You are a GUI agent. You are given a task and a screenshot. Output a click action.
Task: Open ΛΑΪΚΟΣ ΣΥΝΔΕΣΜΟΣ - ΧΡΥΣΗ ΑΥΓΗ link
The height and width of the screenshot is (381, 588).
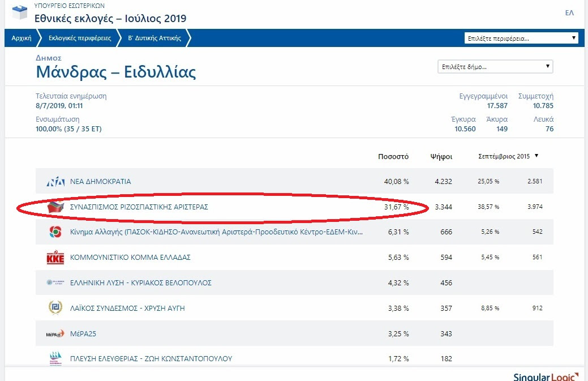(x=127, y=308)
